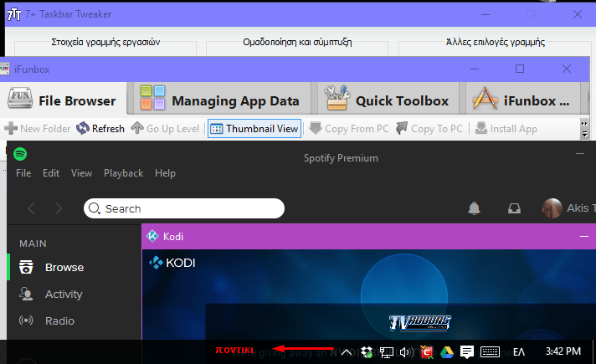This screenshot has height=364, width=596.
Task: Open Στοιχεία γραμμής εργασιών group
Action: pos(105,42)
